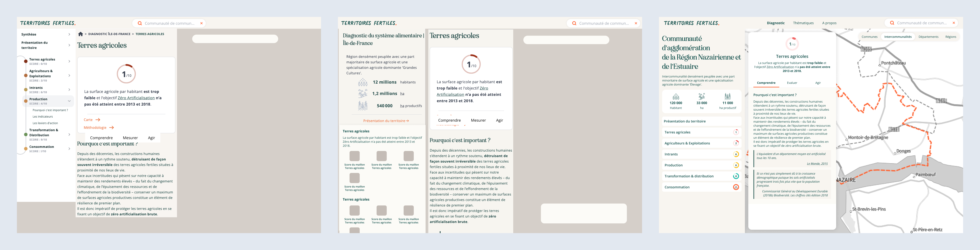Viewport: 980px width, 250px height.
Task: Click the Transformation & distribution score 8 badge
Action: pyautogui.click(x=736, y=176)
